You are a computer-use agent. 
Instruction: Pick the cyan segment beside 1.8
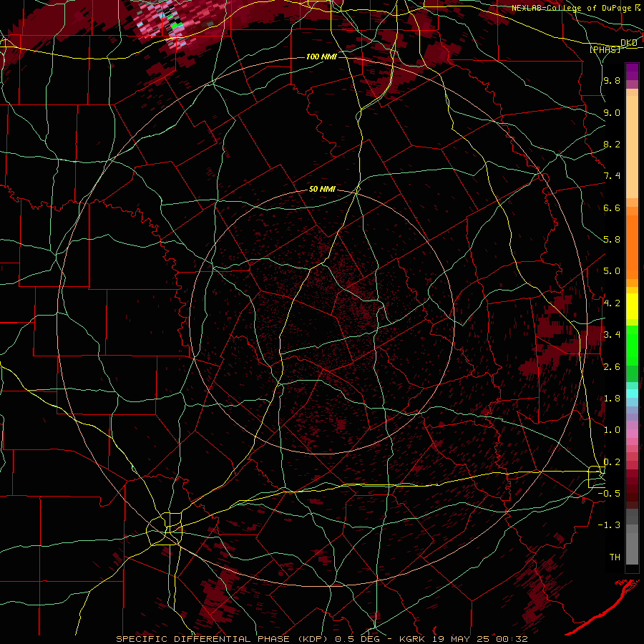point(632,394)
